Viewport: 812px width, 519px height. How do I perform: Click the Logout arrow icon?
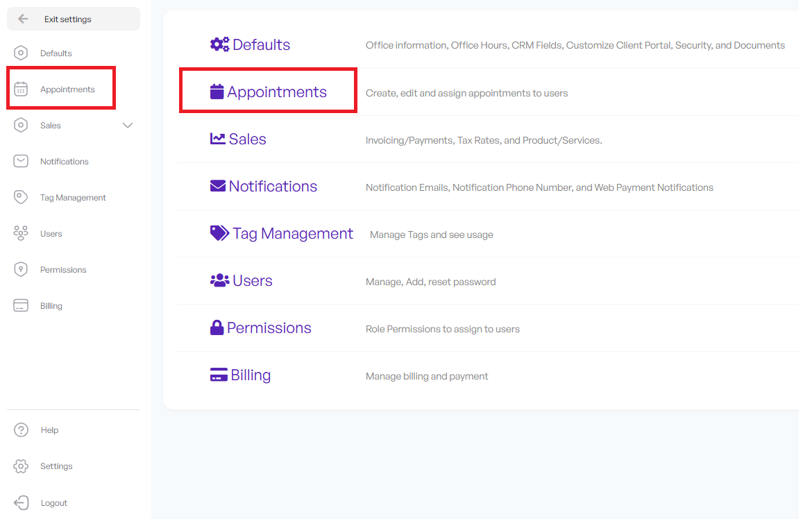click(x=22, y=502)
